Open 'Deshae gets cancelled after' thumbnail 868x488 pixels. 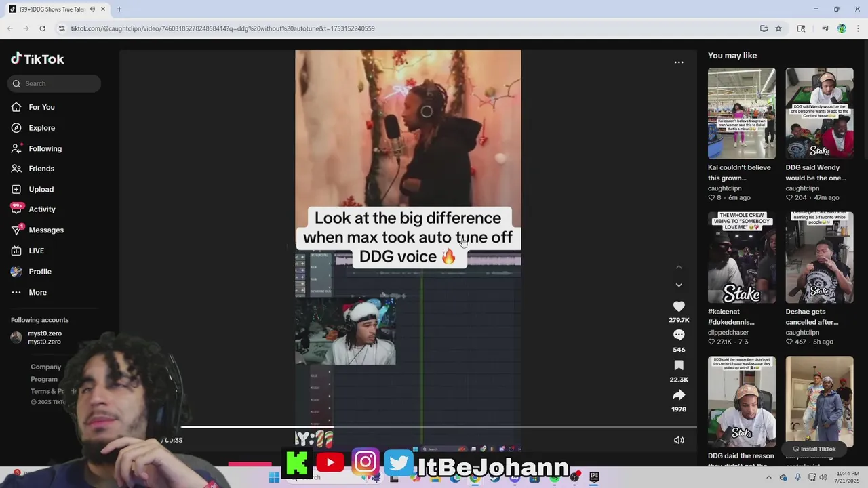[x=819, y=258]
